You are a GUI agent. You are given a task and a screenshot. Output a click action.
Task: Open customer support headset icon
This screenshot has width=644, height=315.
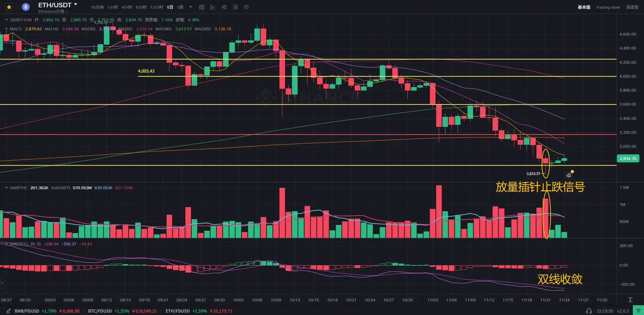click(x=589, y=311)
